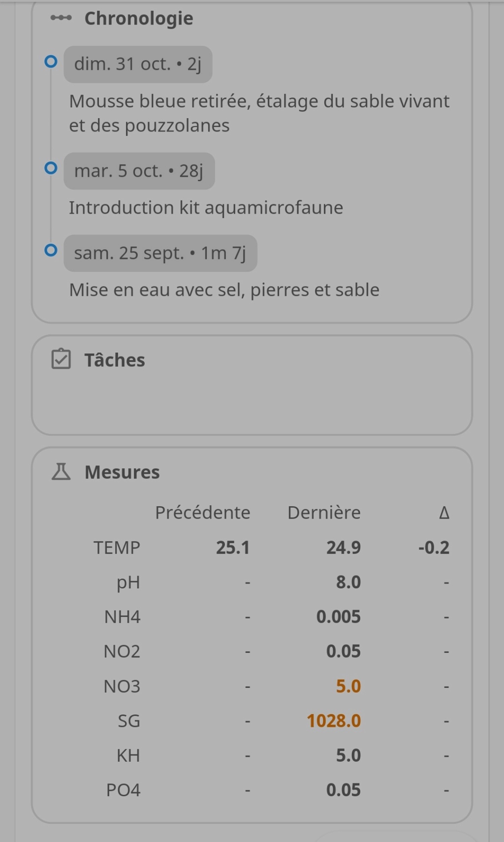Viewport: 504px width, 842px height.
Task: Select the TEMP measurement row label
Action: click(x=117, y=548)
